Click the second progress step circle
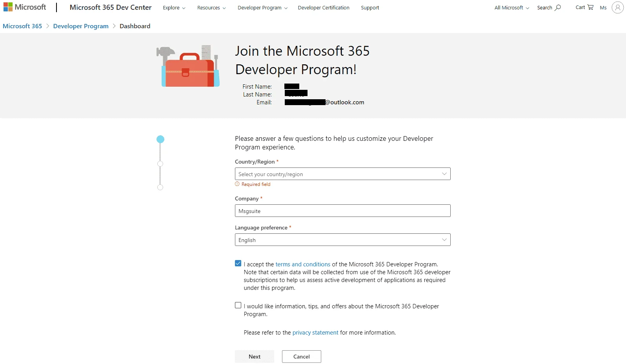This screenshot has width=626, height=364. click(x=160, y=164)
